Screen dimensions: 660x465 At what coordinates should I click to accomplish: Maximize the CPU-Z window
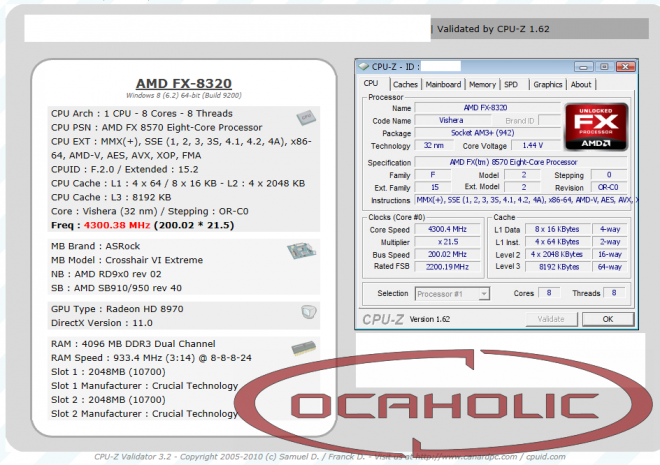pyautogui.click(x=604, y=67)
